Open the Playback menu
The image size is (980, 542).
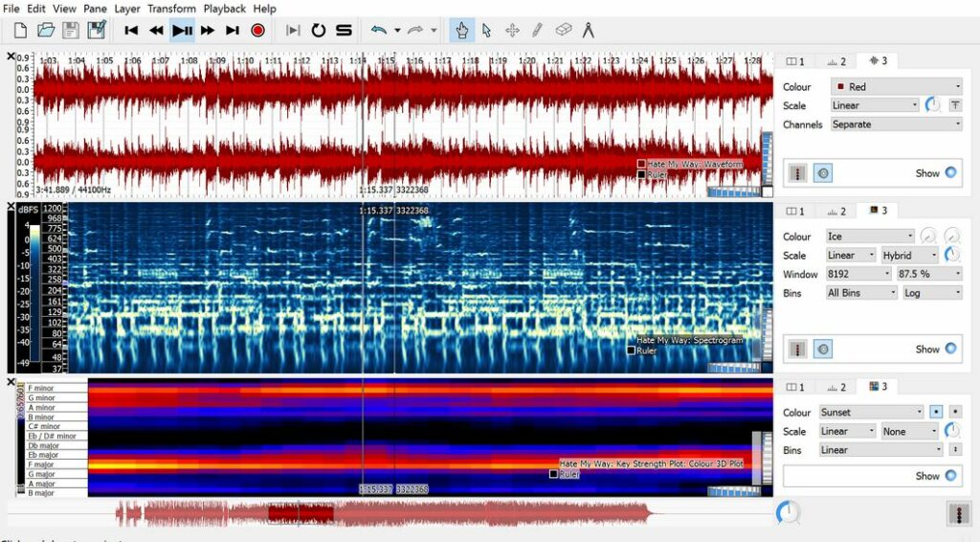pos(224,9)
